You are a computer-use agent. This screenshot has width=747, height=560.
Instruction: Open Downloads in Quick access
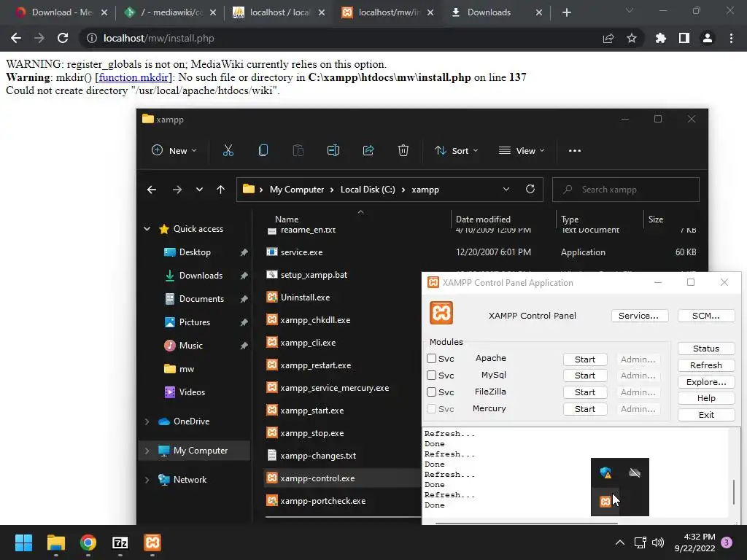click(201, 275)
